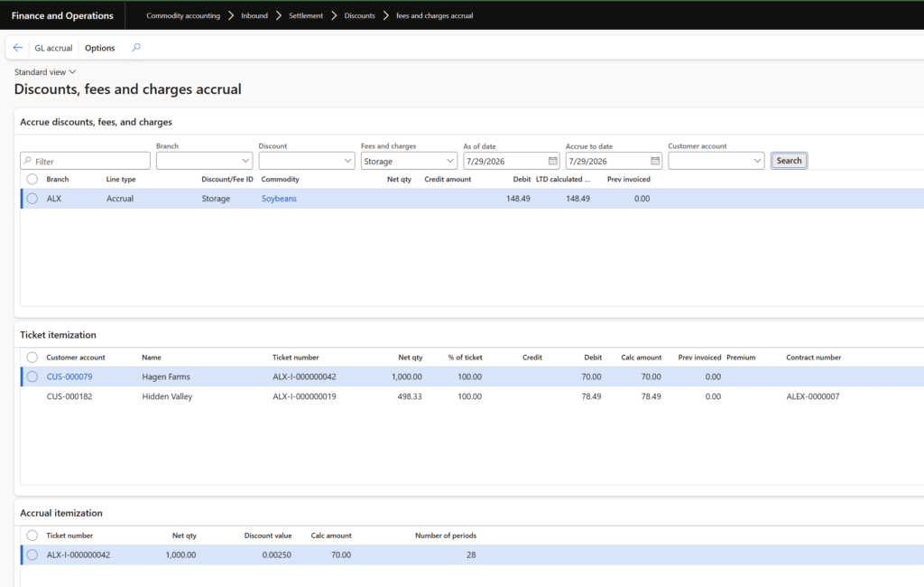Navigate to Discounts breadcrumb
924x587 pixels.
point(359,16)
